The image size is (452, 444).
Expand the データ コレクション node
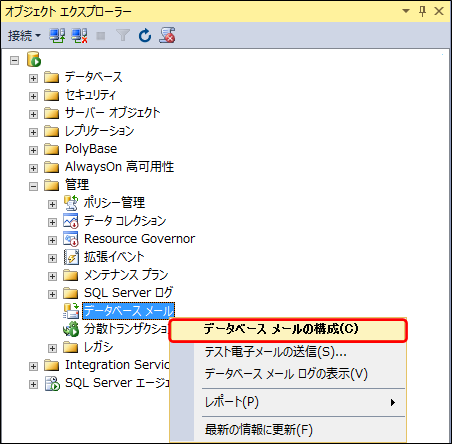coord(52,222)
